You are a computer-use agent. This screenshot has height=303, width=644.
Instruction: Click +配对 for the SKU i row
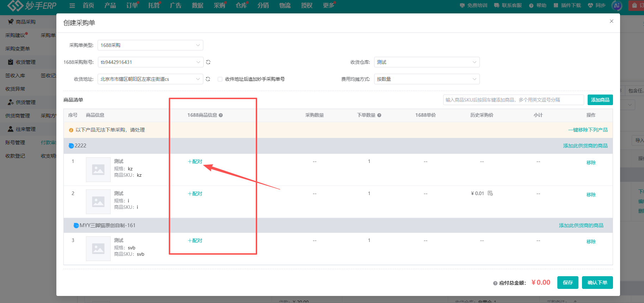point(195,194)
